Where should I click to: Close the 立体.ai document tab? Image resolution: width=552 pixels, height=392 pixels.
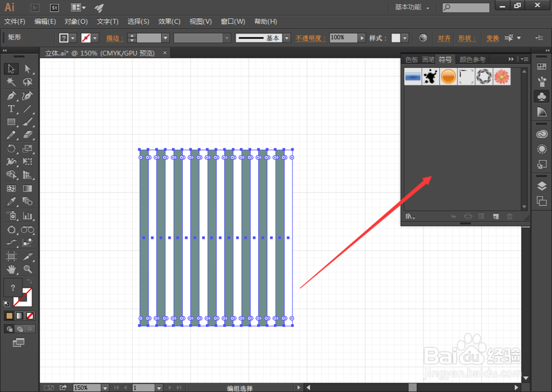tap(164, 53)
